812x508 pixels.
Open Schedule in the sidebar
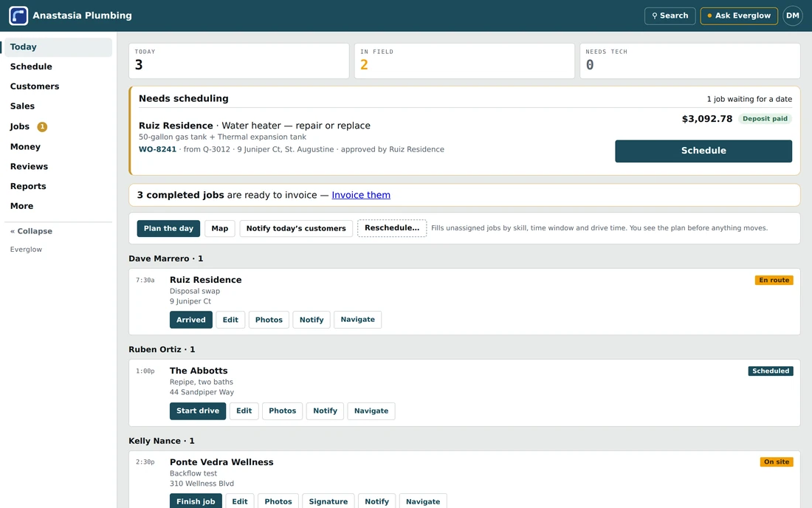click(58, 66)
